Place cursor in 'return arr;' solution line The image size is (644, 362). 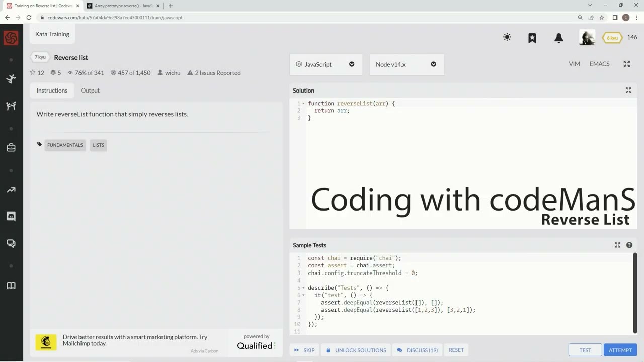click(x=332, y=111)
